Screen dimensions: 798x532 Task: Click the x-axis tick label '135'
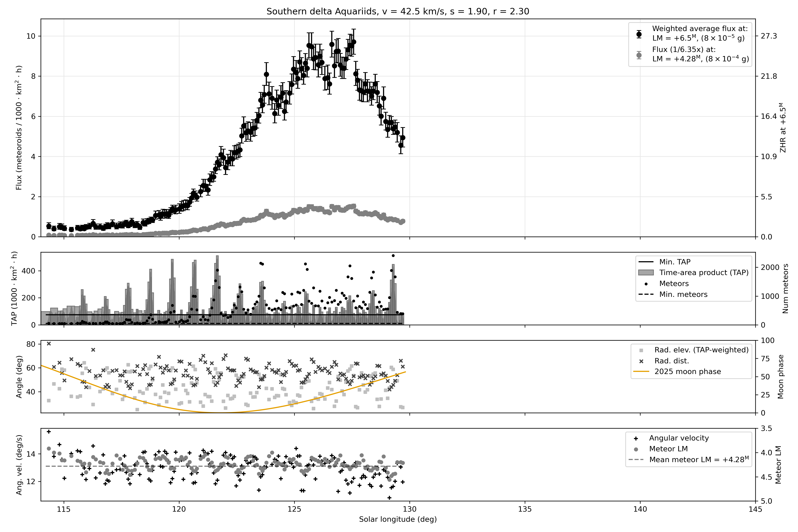[x=525, y=509]
